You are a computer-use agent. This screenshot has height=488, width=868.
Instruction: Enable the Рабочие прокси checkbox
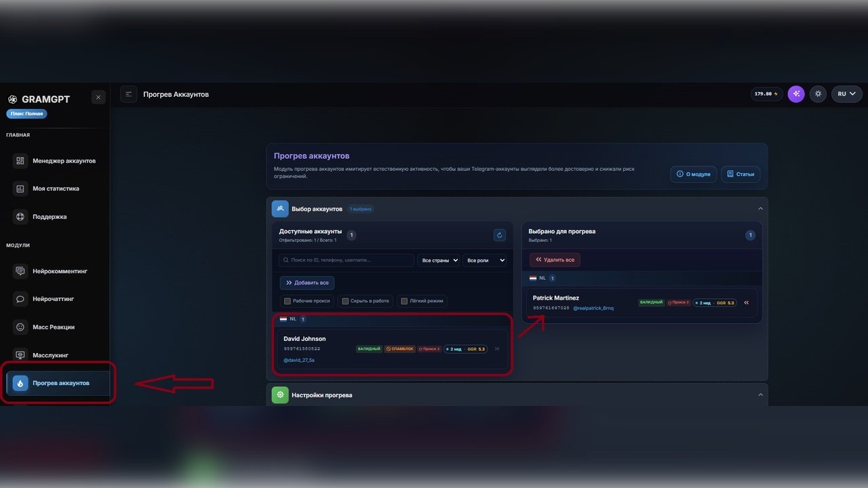(x=288, y=301)
